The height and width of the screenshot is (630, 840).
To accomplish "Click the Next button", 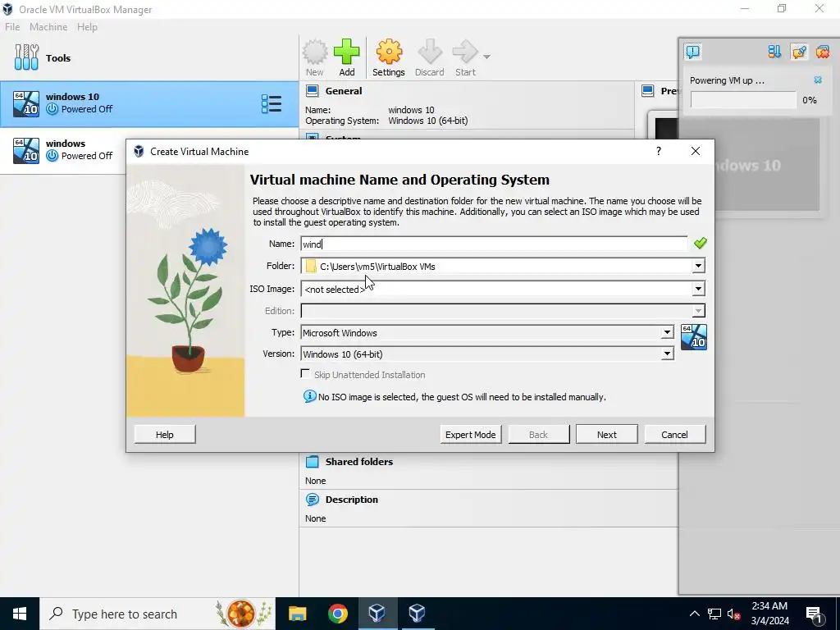I will [x=606, y=435].
